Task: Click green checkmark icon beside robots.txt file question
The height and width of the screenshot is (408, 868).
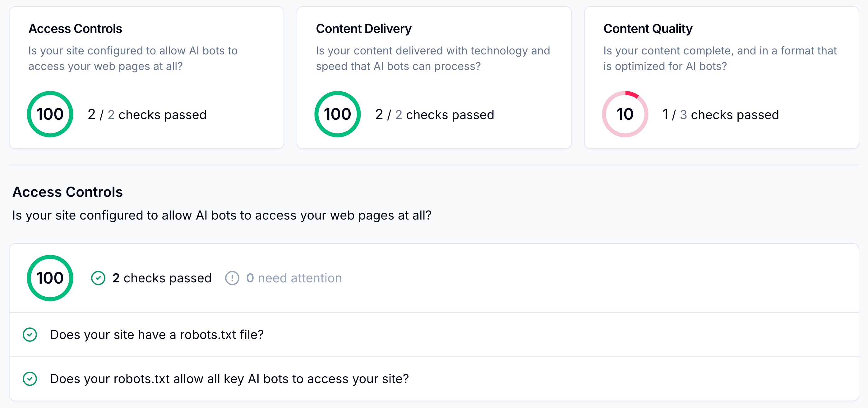Action: click(30, 335)
